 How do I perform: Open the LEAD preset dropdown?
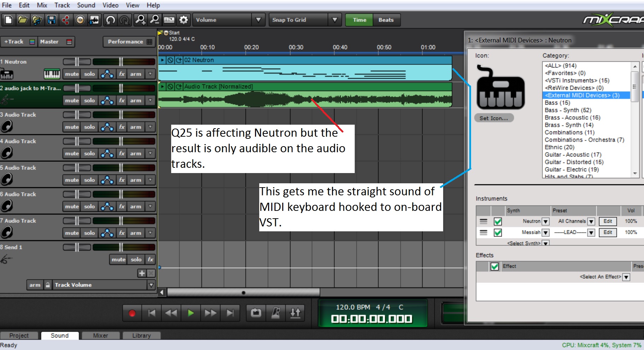[x=591, y=232]
